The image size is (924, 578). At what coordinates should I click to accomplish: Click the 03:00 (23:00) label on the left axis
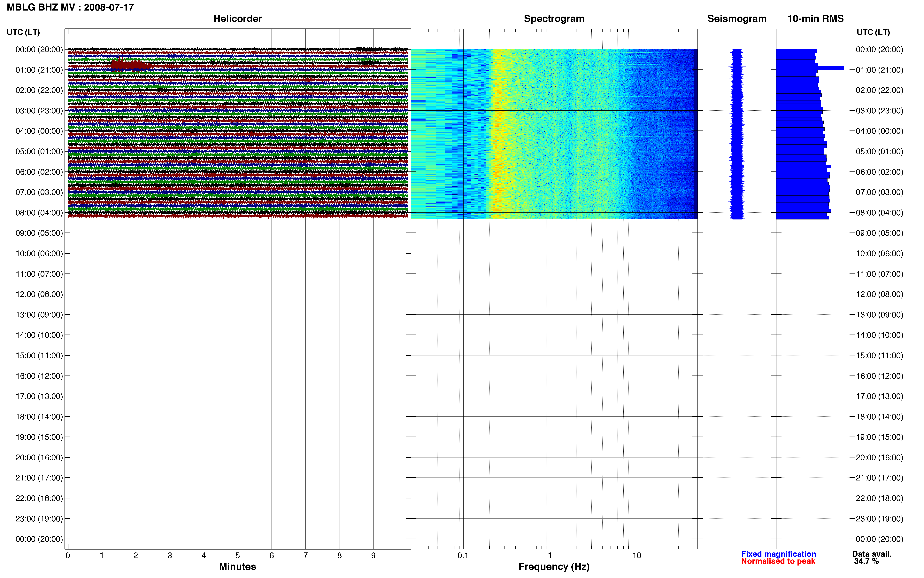point(39,111)
